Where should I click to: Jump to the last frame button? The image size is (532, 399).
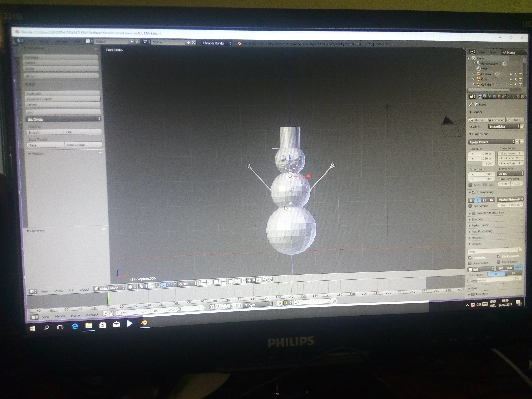(238, 306)
